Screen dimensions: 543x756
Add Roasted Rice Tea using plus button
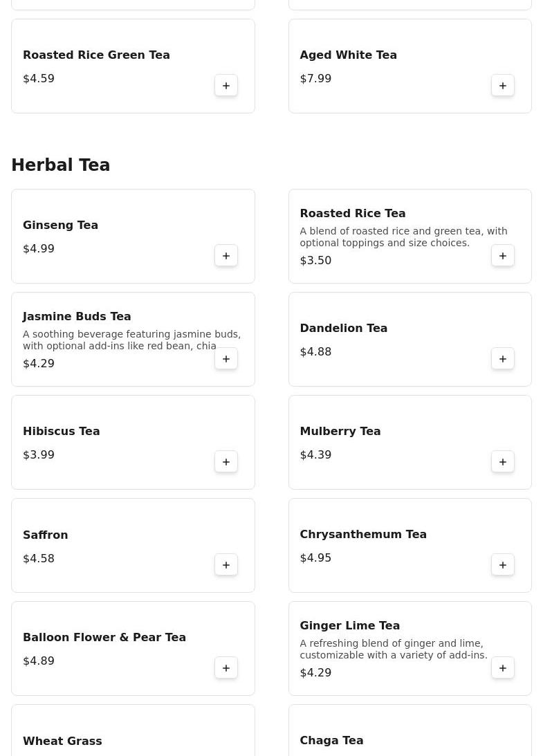(x=503, y=256)
